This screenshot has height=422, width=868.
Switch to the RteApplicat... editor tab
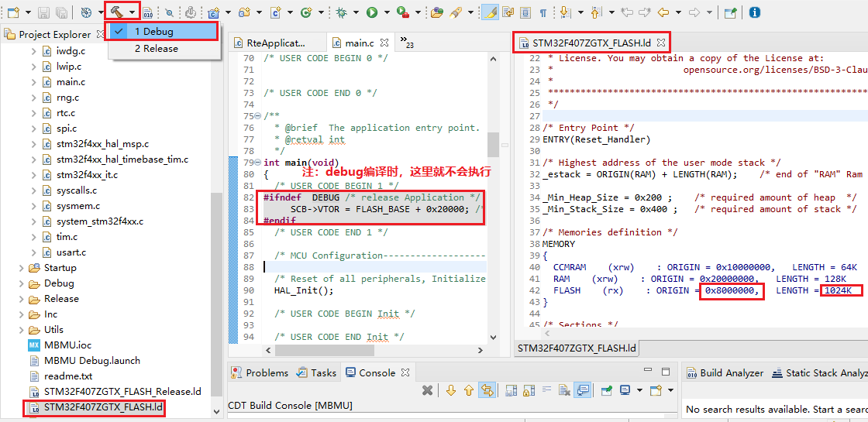277,43
